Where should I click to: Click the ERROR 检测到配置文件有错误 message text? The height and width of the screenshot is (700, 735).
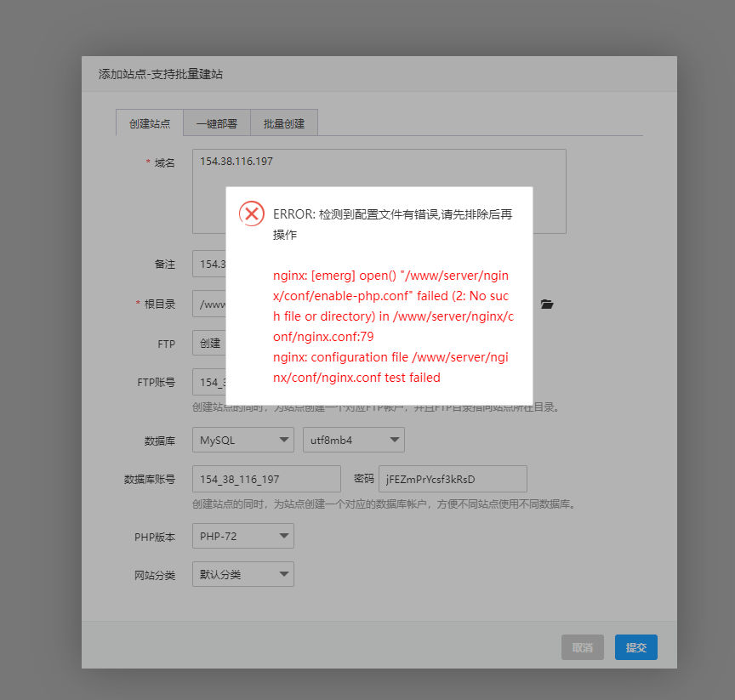coord(393,224)
